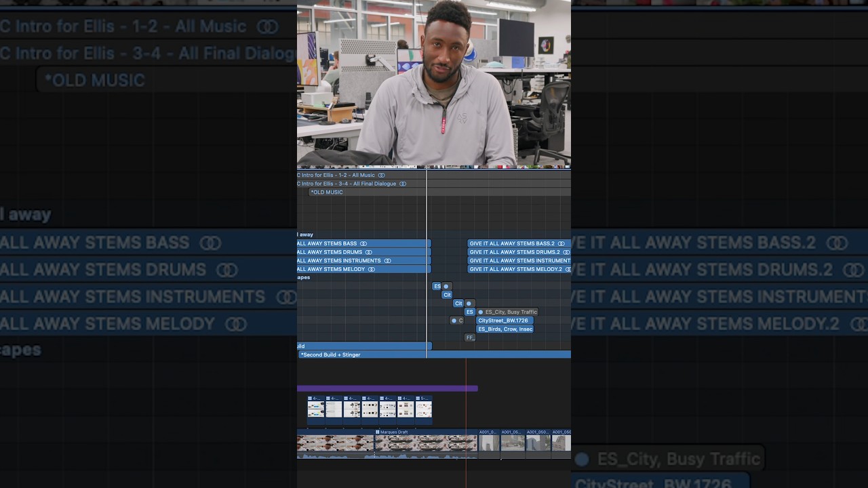Select the All Final Dialogue clip title
This screenshot has width=868, height=488.
click(347, 184)
